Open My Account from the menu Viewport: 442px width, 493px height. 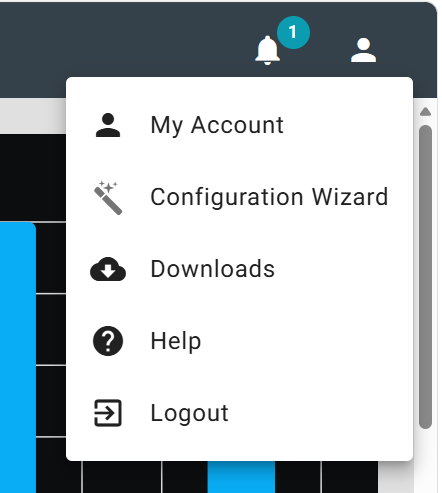[239, 125]
